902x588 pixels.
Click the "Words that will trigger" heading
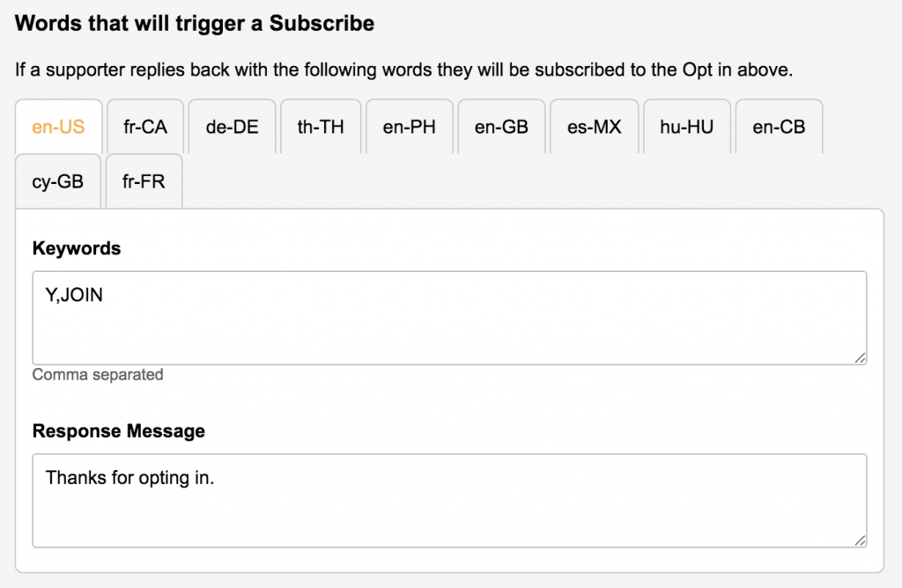[195, 24]
